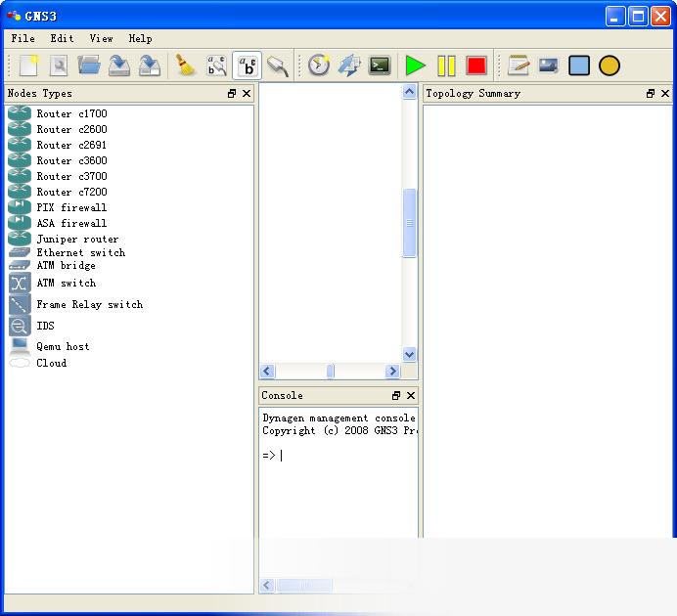Open the File menu

pyautogui.click(x=23, y=38)
